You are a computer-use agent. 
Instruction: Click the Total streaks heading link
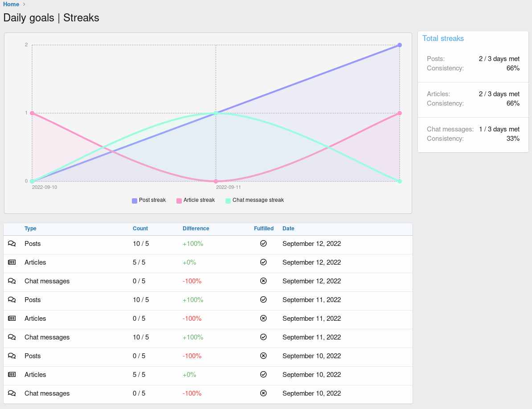click(x=443, y=38)
